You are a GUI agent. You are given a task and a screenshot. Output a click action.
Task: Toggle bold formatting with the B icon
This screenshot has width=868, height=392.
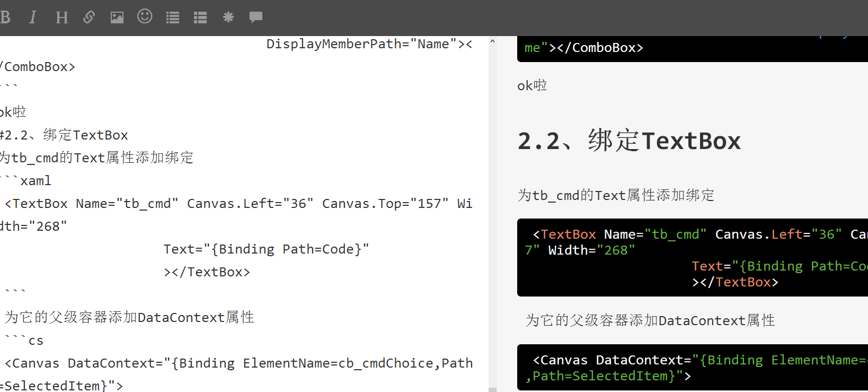click(x=5, y=18)
